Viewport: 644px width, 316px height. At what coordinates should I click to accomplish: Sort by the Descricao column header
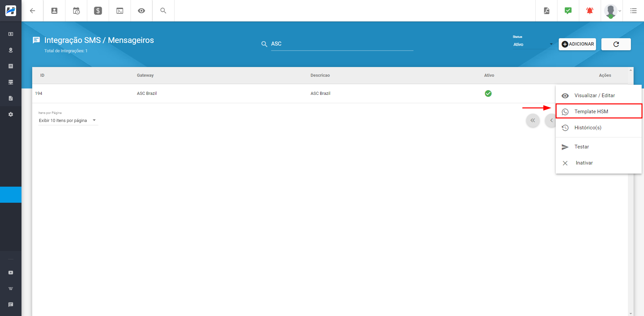320,75
